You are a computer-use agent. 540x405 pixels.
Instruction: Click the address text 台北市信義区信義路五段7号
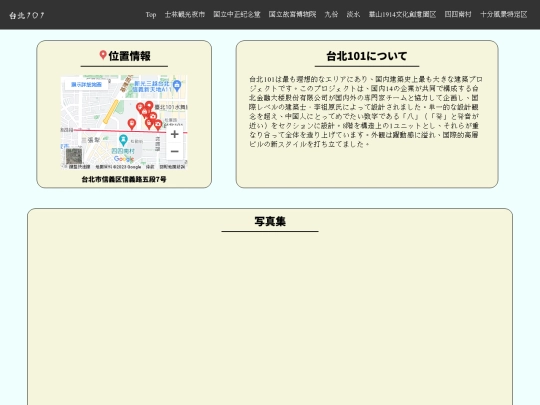pyautogui.click(x=124, y=179)
